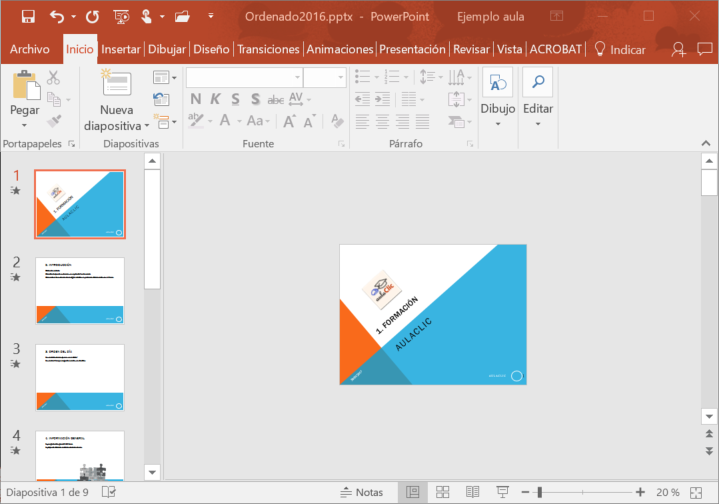Click the font size combo box

324,78
